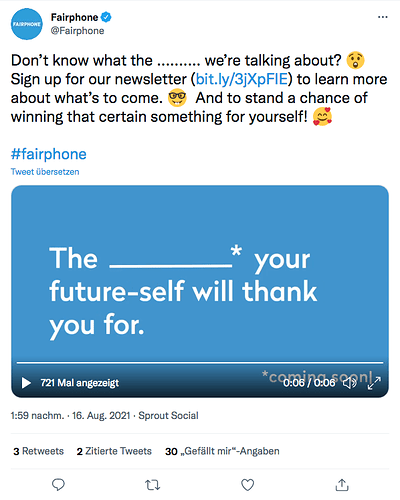View the 3 Retweets list

click(39, 451)
